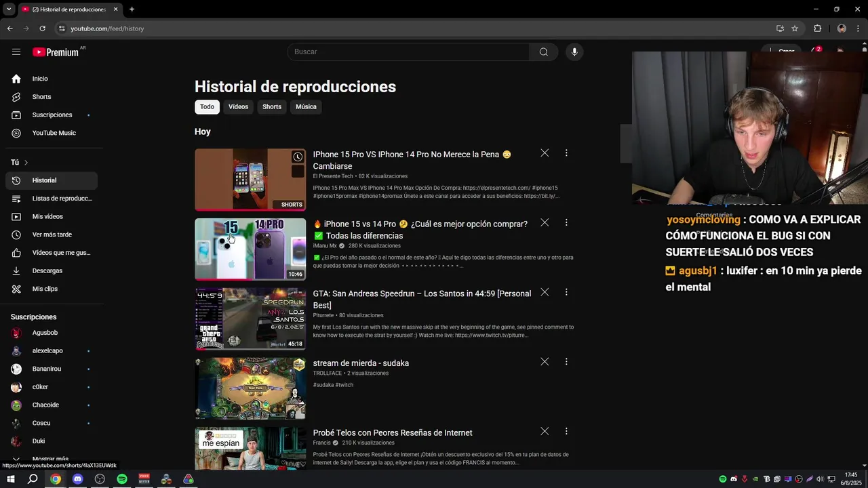This screenshot has height=488, width=868.
Task: Open more options for stream de mierda
Action: pyautogui.click(x=566, y=362)
